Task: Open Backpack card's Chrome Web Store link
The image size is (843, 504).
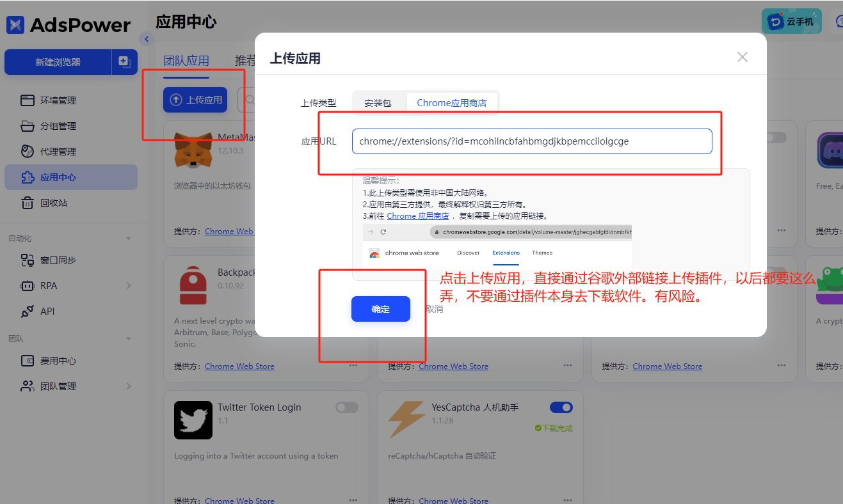Action: coord(239,366)
